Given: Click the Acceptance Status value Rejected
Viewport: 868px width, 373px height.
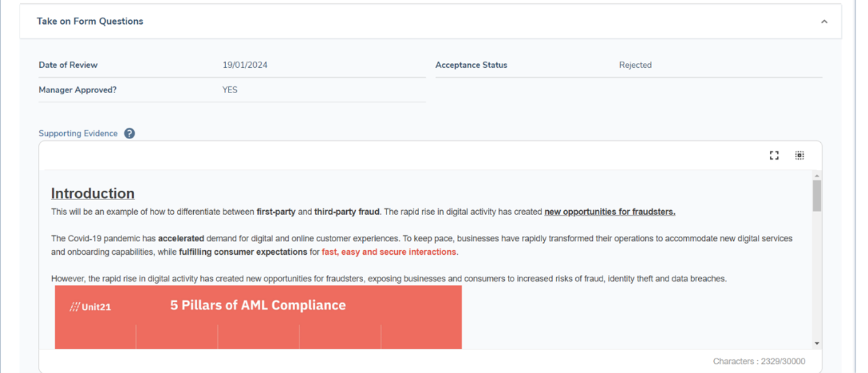Looking at the screenshot, I should 635,65.
